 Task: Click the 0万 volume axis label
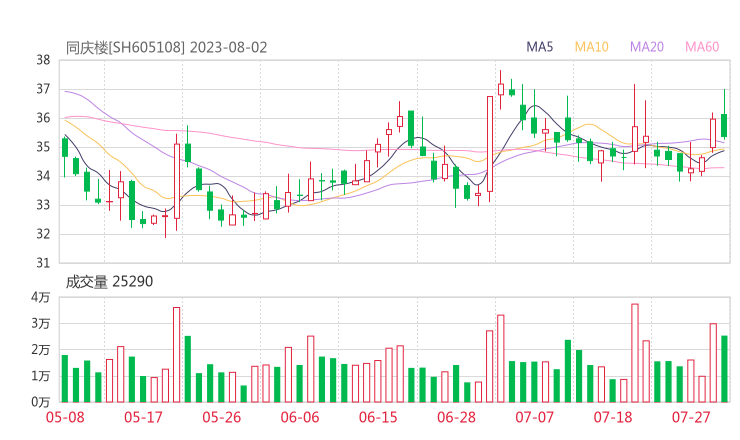pyautogui.click(x=41, y=402)
